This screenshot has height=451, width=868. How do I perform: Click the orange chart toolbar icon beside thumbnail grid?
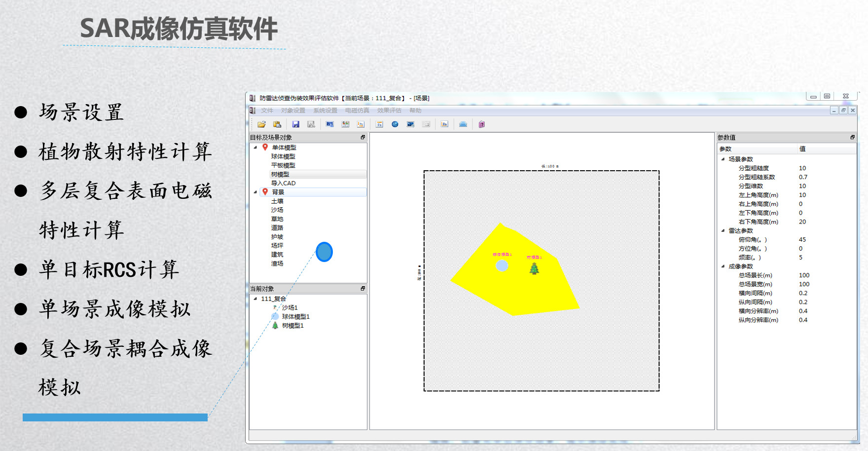click(361, 124)
